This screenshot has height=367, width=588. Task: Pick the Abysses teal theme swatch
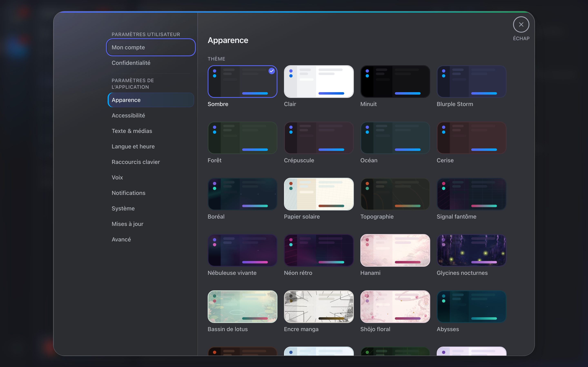(471, 307)
